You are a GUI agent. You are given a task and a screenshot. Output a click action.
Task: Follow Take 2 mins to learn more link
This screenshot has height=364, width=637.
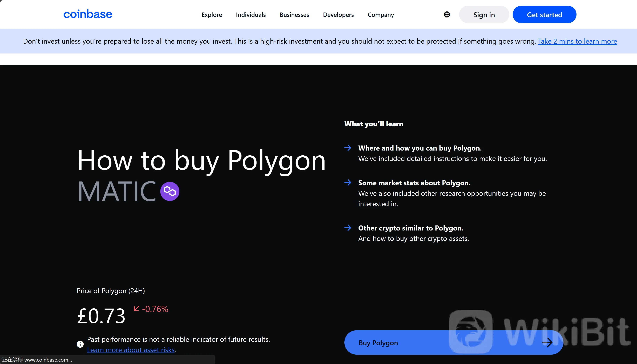coord(578,41)
